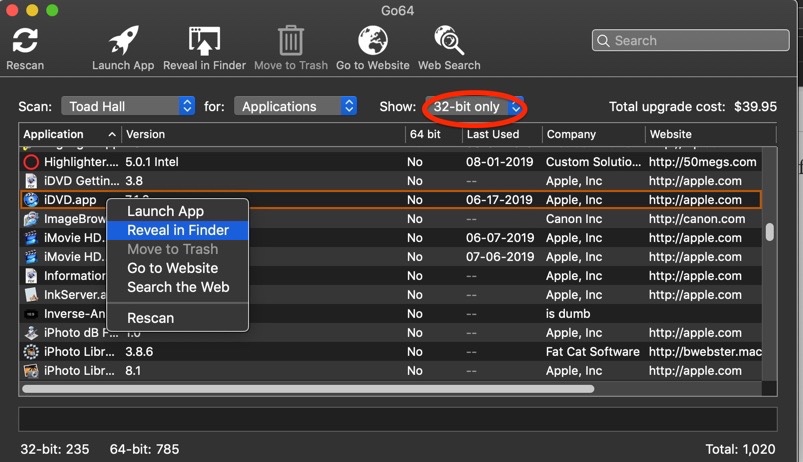Open the Applications scan type dropdown
Image resolution: width=803 pixels, height=462 pixels.
pos(295,106)
